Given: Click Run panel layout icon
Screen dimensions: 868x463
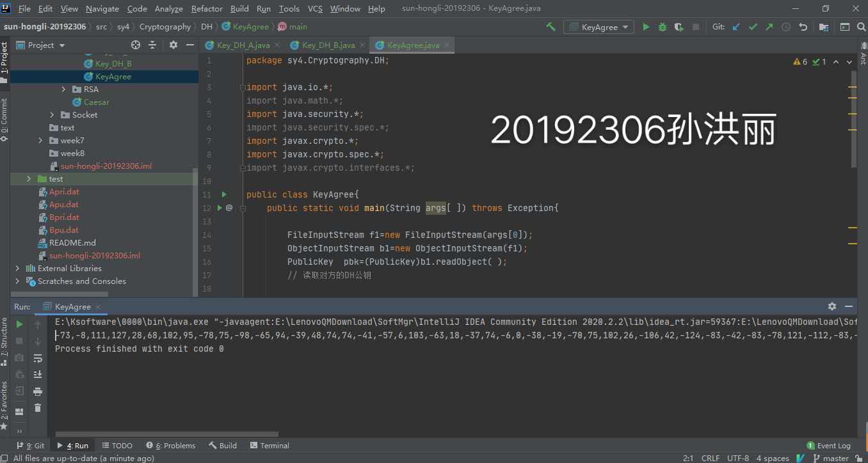Looking at the screenshot, I should [20, 411].
